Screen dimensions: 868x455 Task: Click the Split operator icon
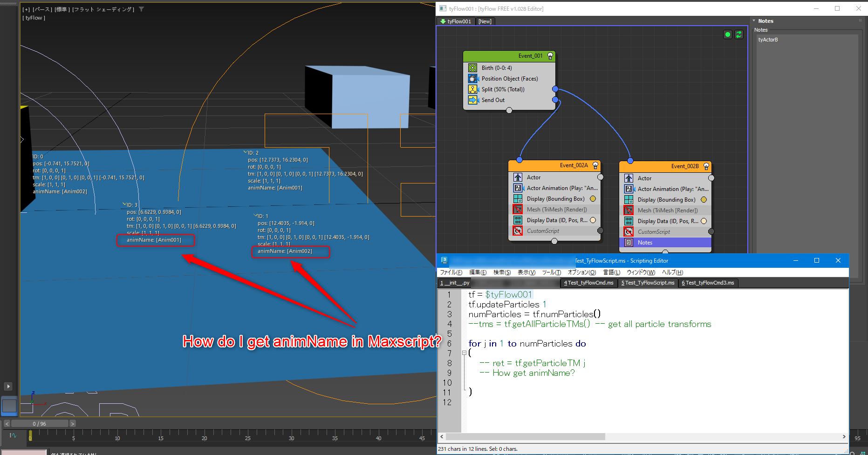pos(472,89)
